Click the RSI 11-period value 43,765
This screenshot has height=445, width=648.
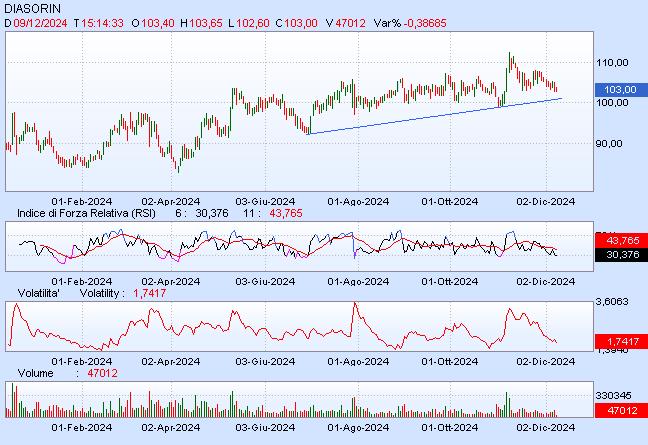pos(286,213)
